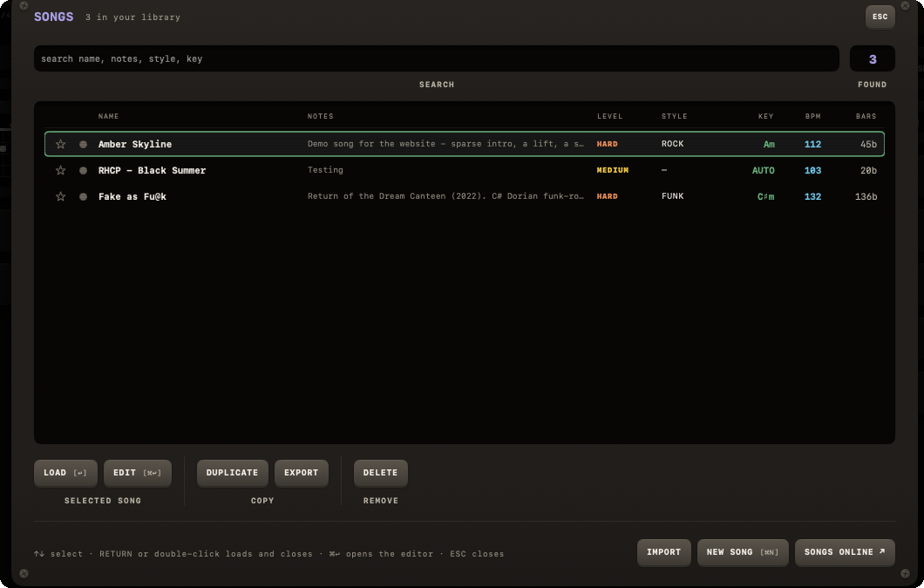Favorite RHCP – Black Summer with star
This screenshot has height=588, width=924.
(x=60, y=170)
